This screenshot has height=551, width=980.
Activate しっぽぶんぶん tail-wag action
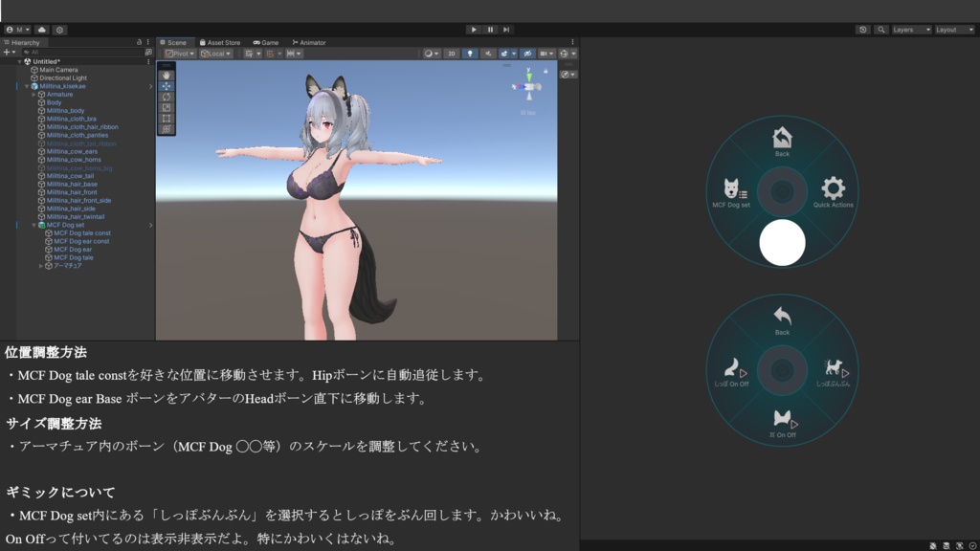(834, 373)
